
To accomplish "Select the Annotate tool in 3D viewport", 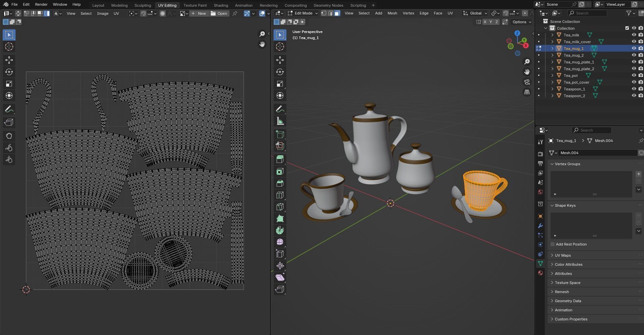I will 280,109.
